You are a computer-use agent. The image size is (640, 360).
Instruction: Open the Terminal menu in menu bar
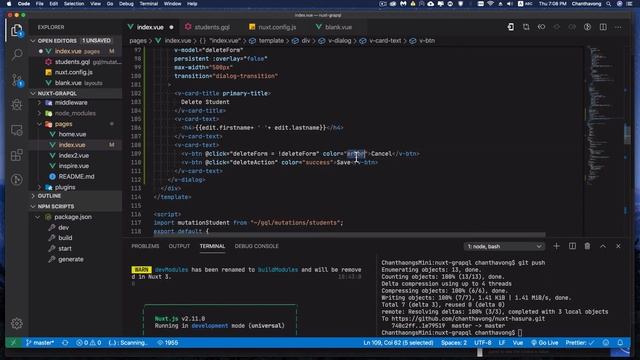pos(149,4)
